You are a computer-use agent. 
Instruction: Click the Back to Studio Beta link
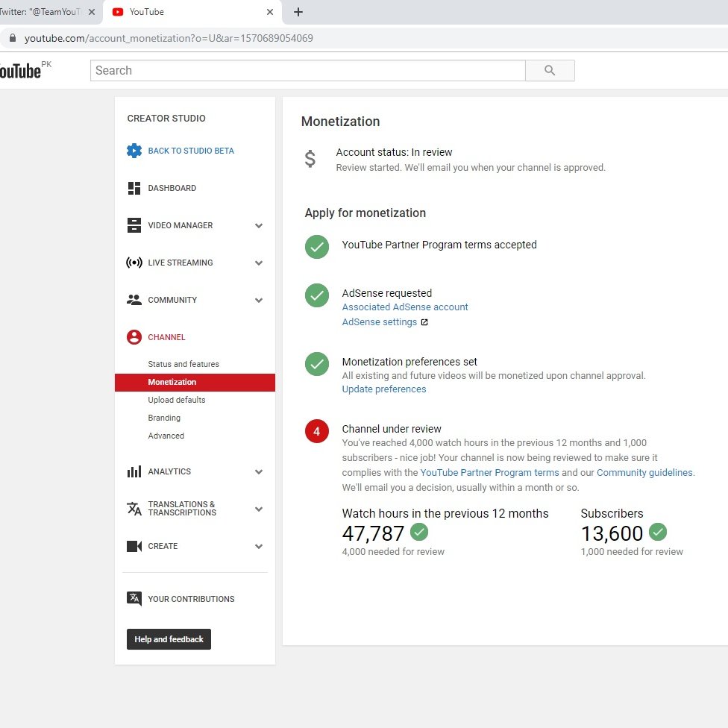[191, 151]
